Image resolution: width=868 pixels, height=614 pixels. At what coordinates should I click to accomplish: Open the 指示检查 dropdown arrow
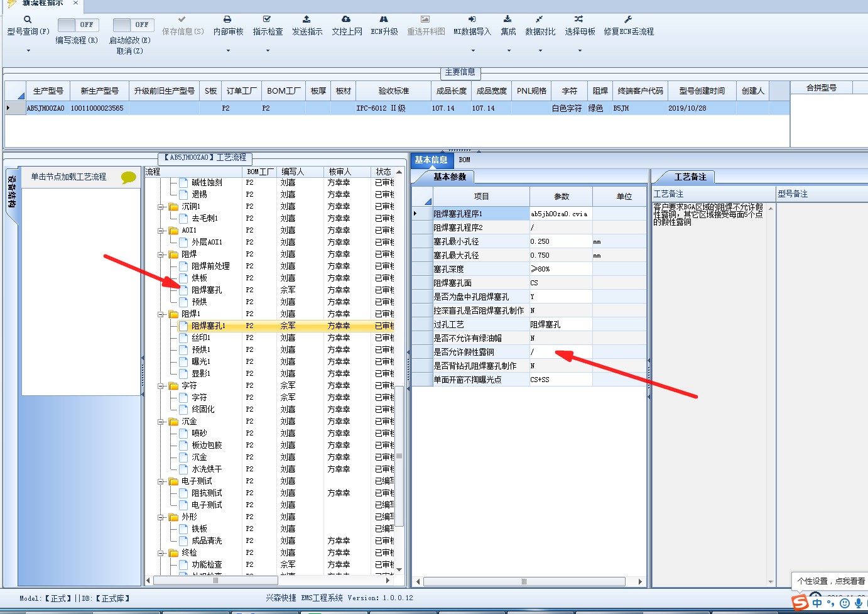pyautogui.click(x=268, y=50)
